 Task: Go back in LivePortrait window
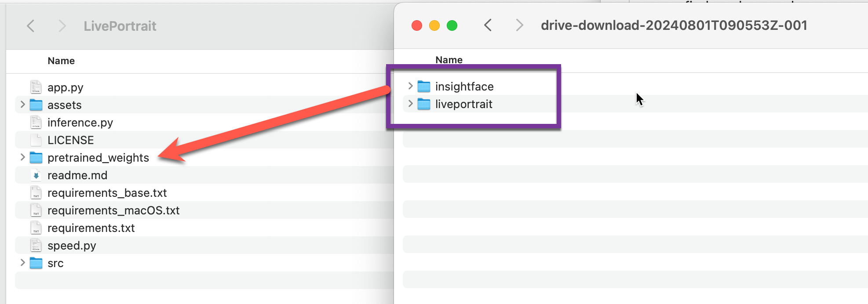(30, 26)
